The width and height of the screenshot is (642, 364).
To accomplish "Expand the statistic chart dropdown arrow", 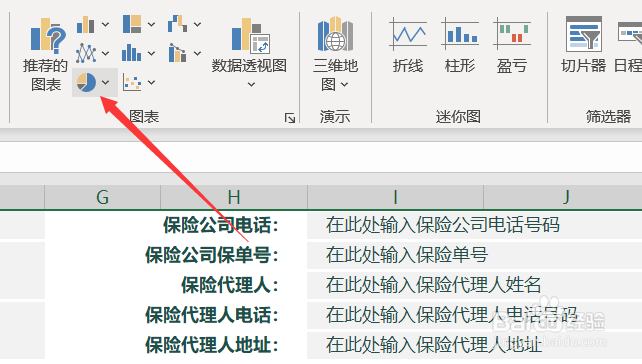I will tap(151, 53).
